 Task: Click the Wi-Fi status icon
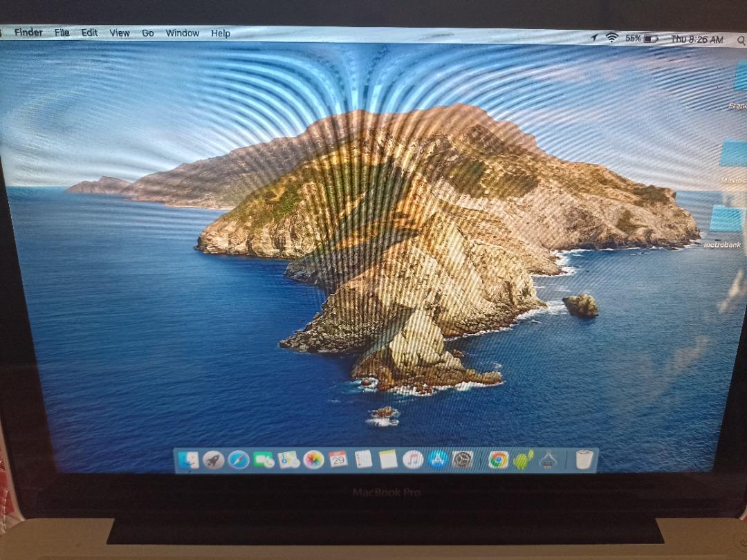tap(611, 37)
